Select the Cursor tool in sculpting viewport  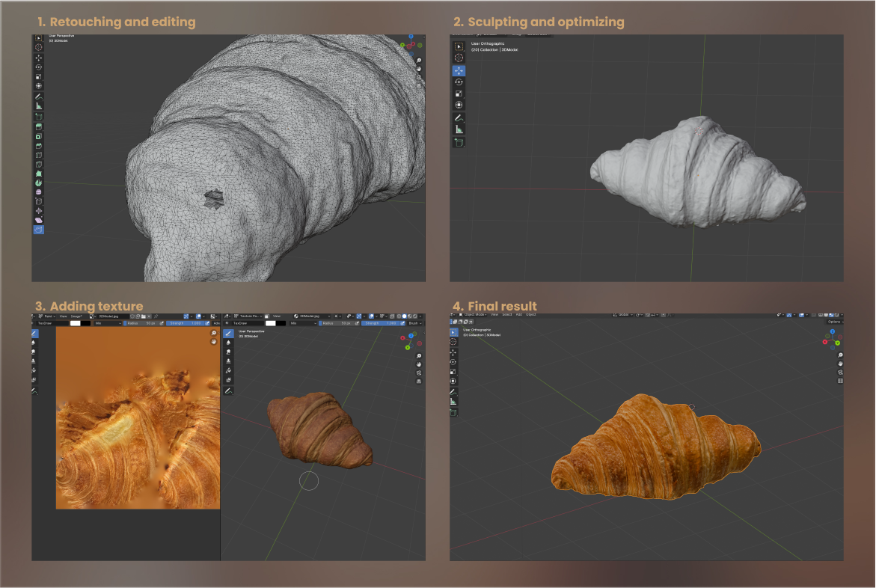(x=459, y=58)
